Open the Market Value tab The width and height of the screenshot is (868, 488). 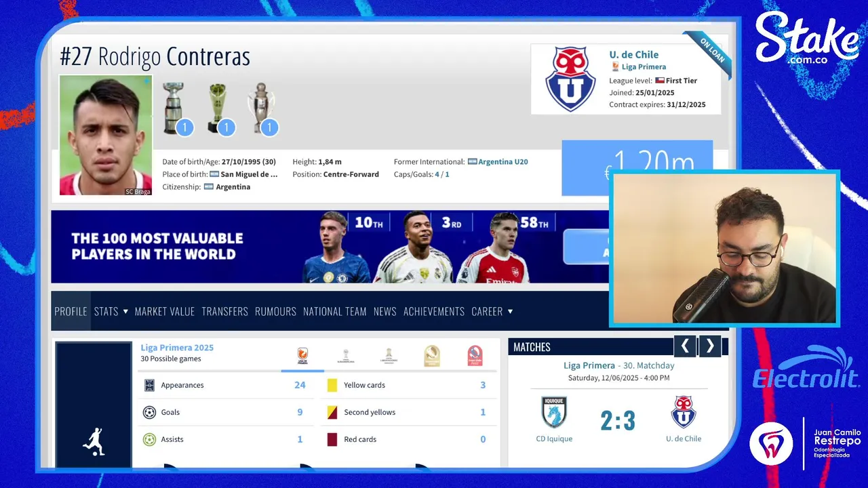[165, 311]
